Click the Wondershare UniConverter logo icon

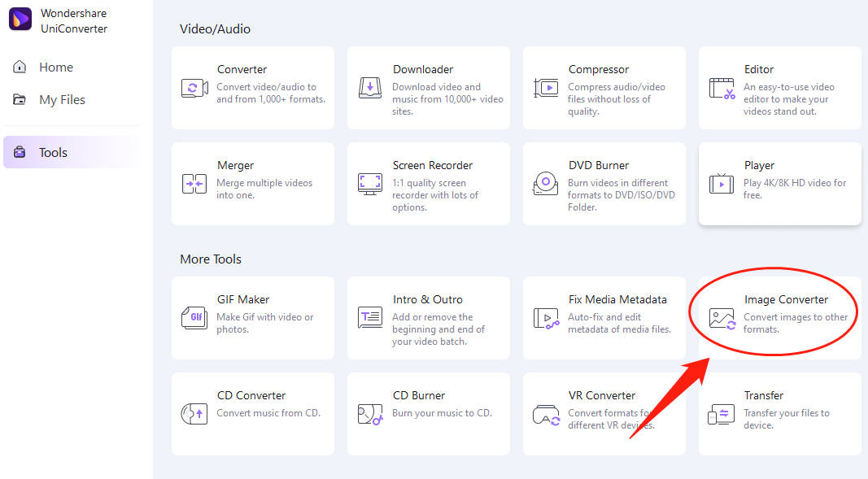tap(20, 20)
